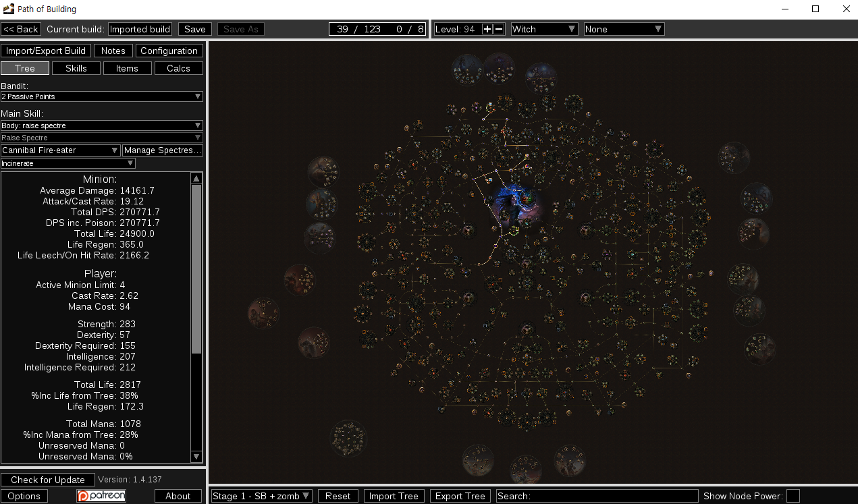This screenshot has width=858, height=504.
Task: Click the plus icon to increase level
Action: 487,29
